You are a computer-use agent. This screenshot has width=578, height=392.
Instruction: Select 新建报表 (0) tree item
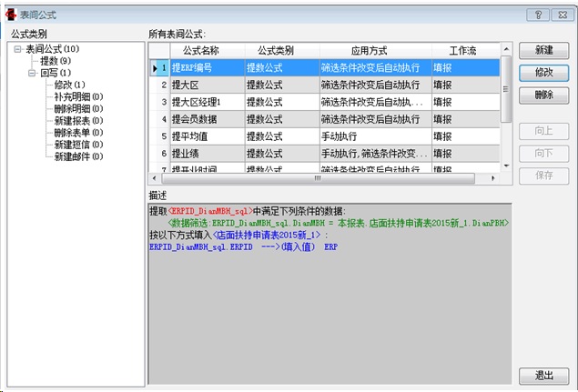(x=77, y=120)
